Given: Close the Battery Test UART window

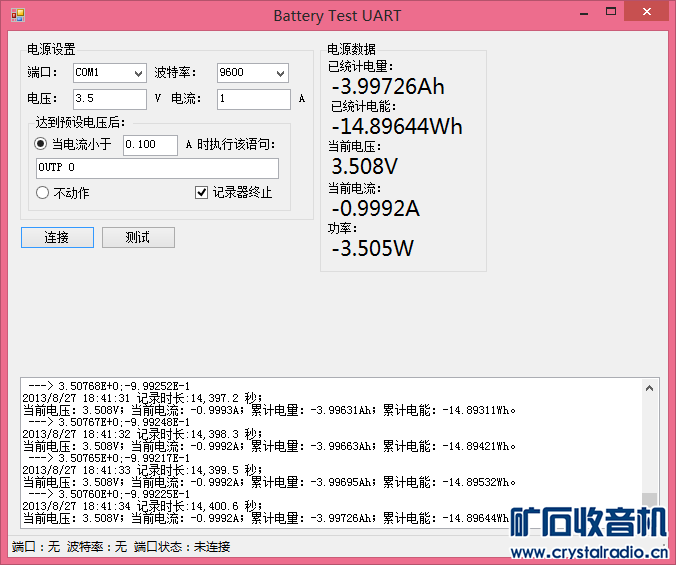Looking at the screenshot, I should [647, 12].
